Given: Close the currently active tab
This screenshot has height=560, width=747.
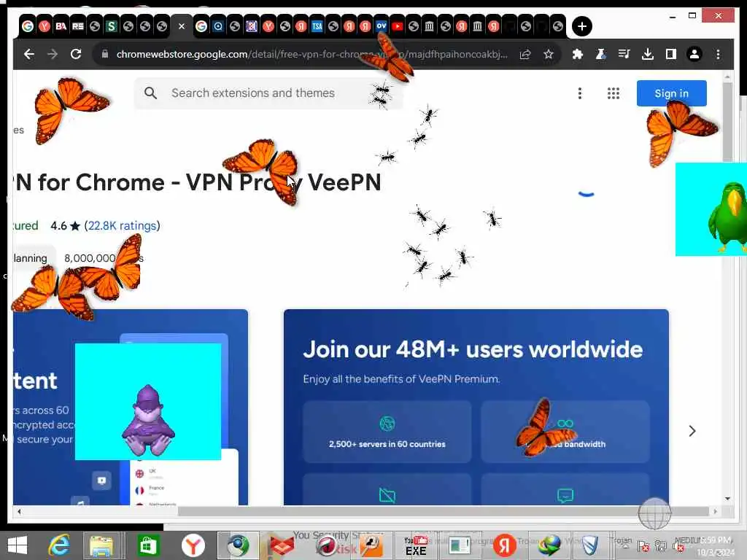Looking at the screenshot, I should click(x=182, y=26).
